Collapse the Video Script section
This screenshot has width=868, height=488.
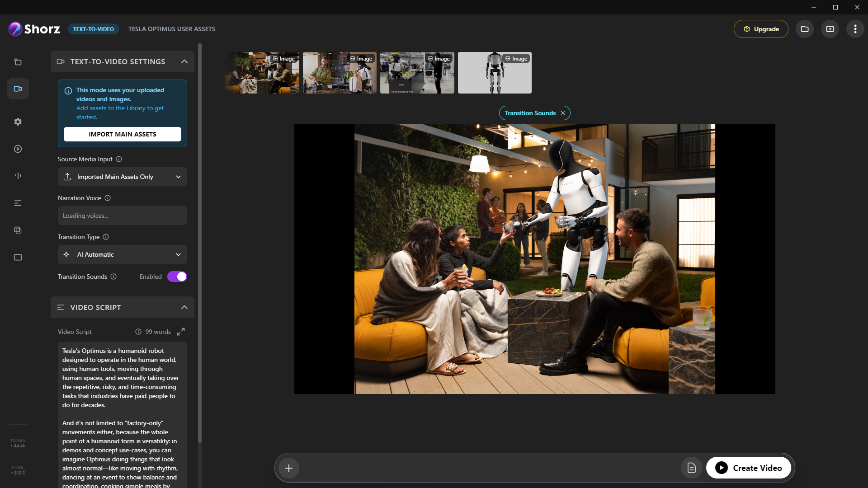184,307
